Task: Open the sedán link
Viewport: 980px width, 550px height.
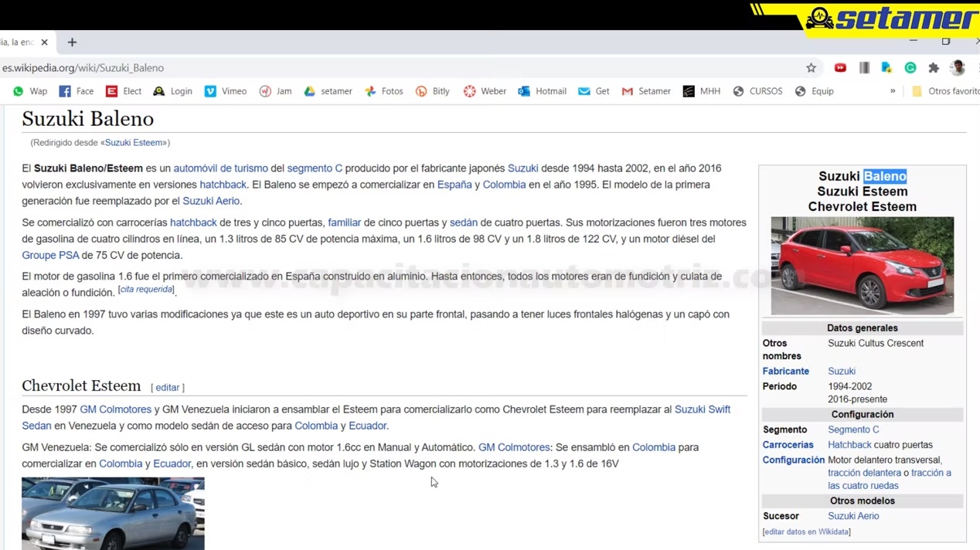Action: pyautogui.click(x=464, y=222)
